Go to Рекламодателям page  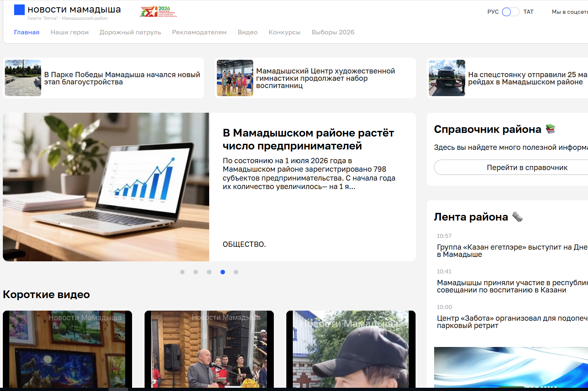[199, 32]
